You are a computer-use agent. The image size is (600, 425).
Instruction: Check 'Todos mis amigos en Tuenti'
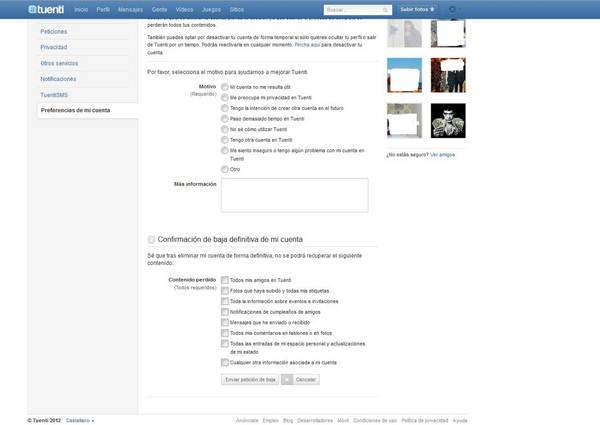(225, 280)
